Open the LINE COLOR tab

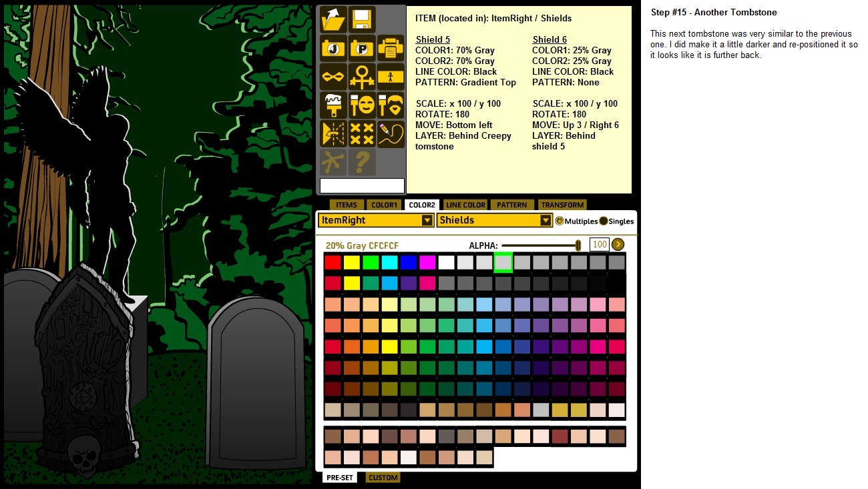(465, 205)
